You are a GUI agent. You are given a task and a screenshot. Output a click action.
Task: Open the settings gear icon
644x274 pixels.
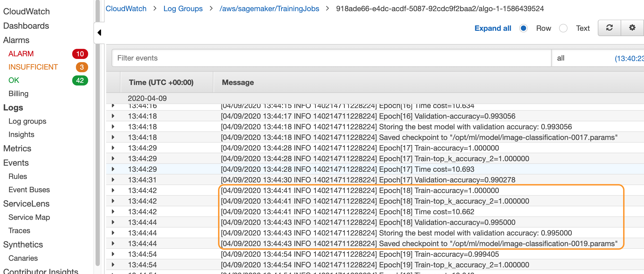pos(632,28)
